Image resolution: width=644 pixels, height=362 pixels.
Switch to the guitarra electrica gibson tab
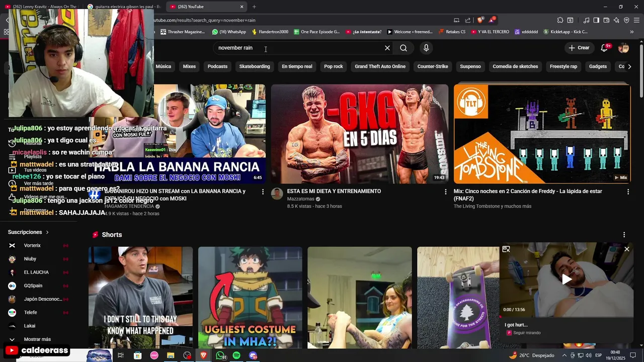point(123,7)
